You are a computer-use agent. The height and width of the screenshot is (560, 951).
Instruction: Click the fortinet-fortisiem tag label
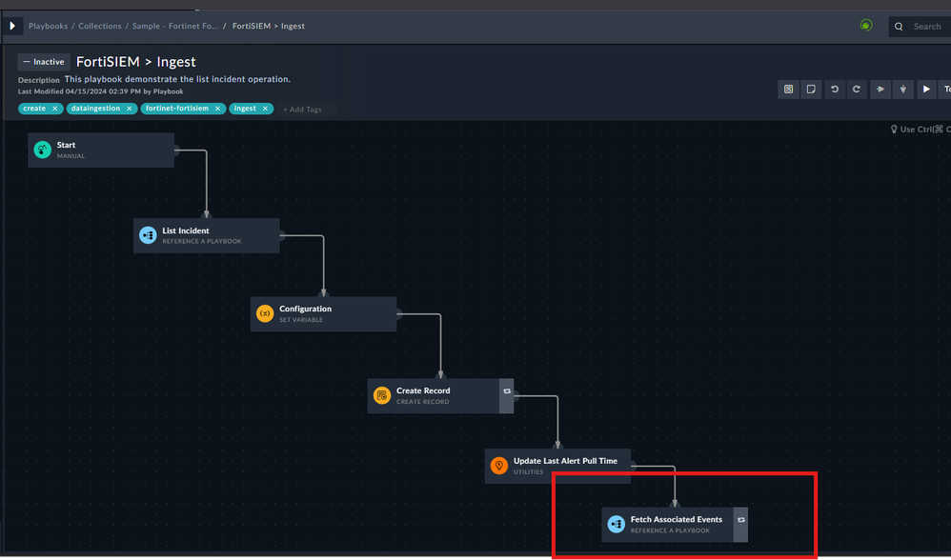[177, 109]
